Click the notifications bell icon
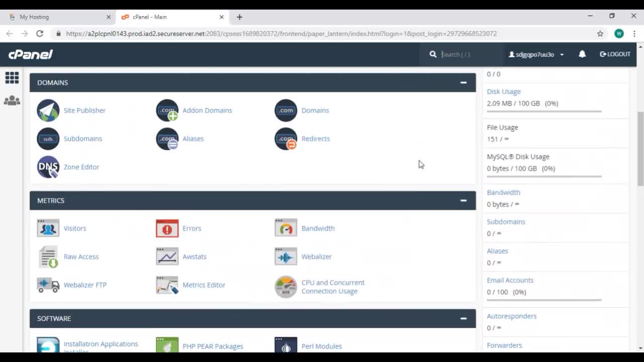Image resolution: width=644 pixels, height=362 pixels. pos(582,54)
